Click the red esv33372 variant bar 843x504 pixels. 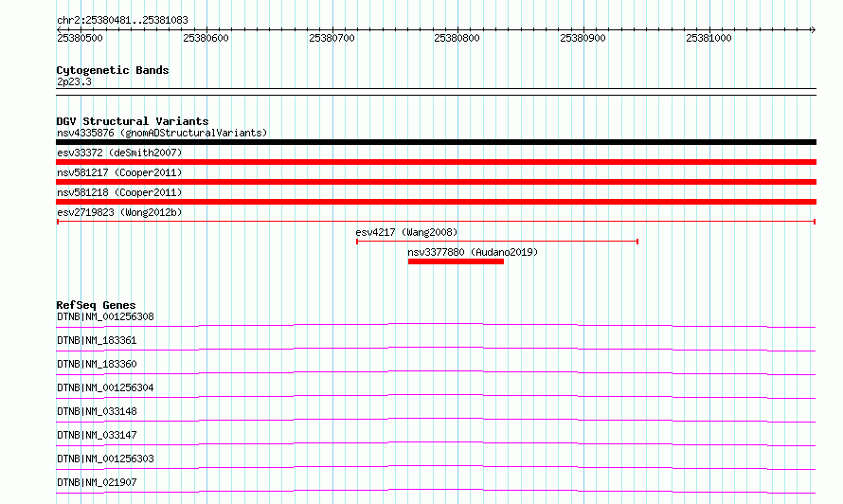[x=436, y=162]
